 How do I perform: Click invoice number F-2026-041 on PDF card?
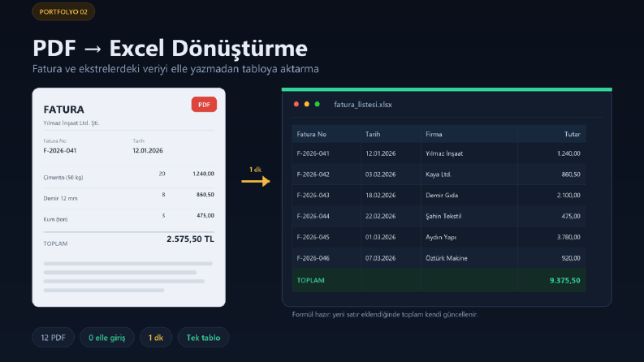coord(59,151)
